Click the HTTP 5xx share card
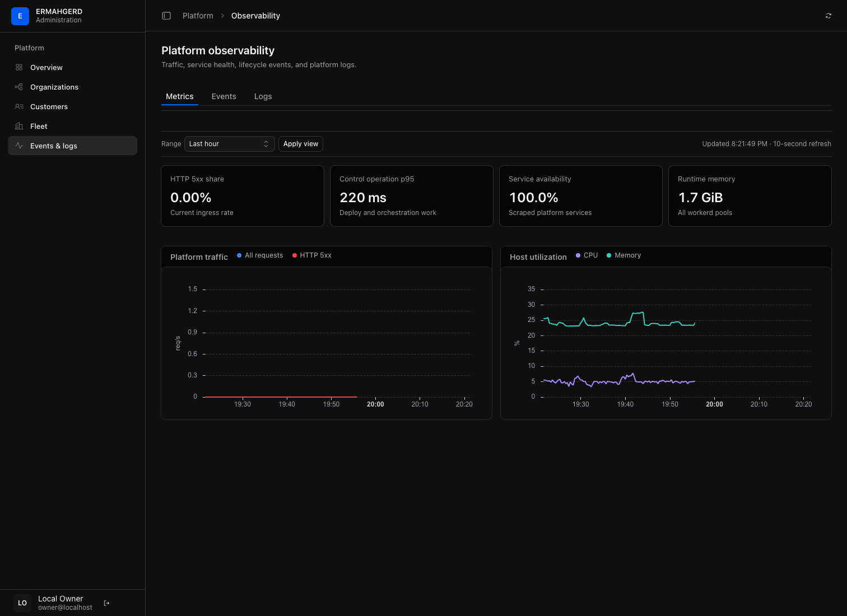 pos(243,196)
